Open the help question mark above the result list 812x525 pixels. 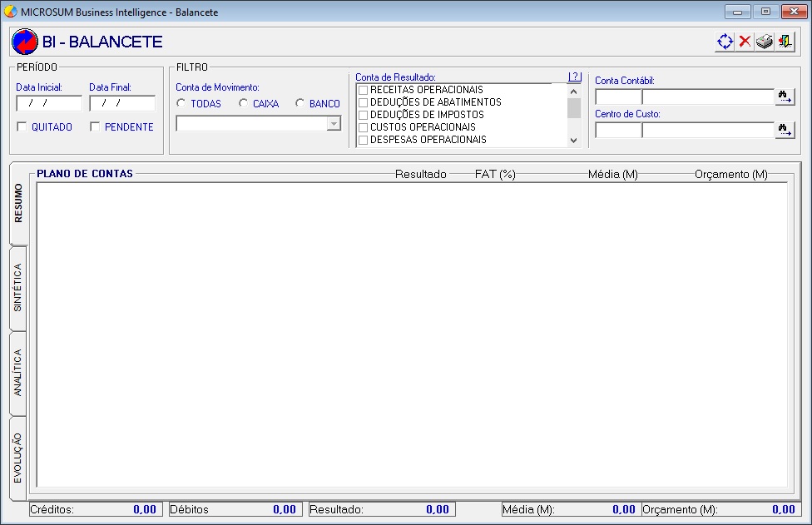(574, 77)
